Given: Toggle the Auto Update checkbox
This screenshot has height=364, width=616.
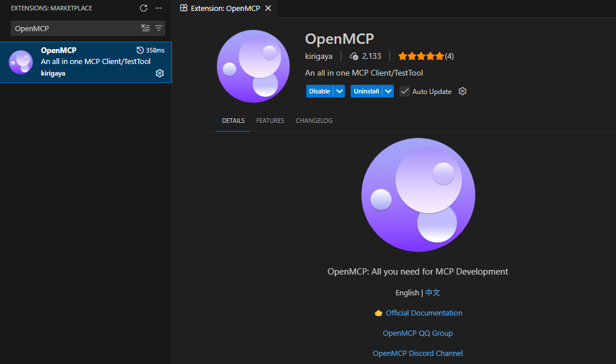Looking at the screenshot, I should (405, 91).
